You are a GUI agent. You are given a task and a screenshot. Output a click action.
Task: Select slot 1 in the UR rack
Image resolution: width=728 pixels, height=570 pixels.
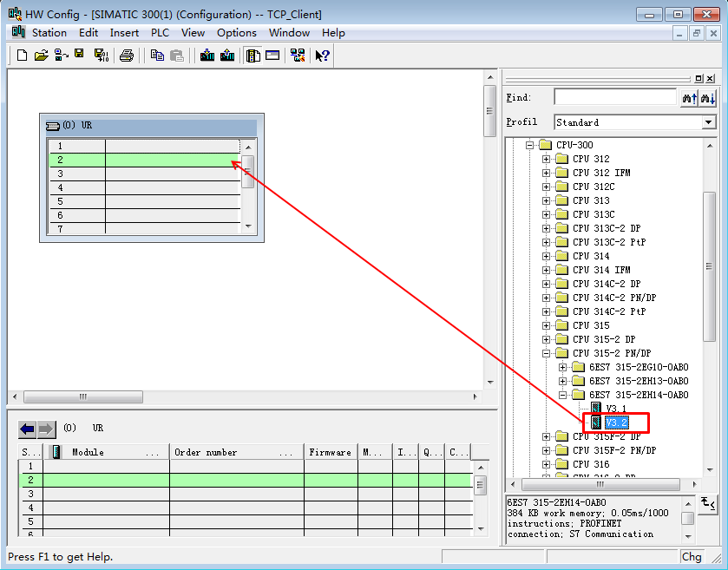pyautogui.click(x=144, y=146)
